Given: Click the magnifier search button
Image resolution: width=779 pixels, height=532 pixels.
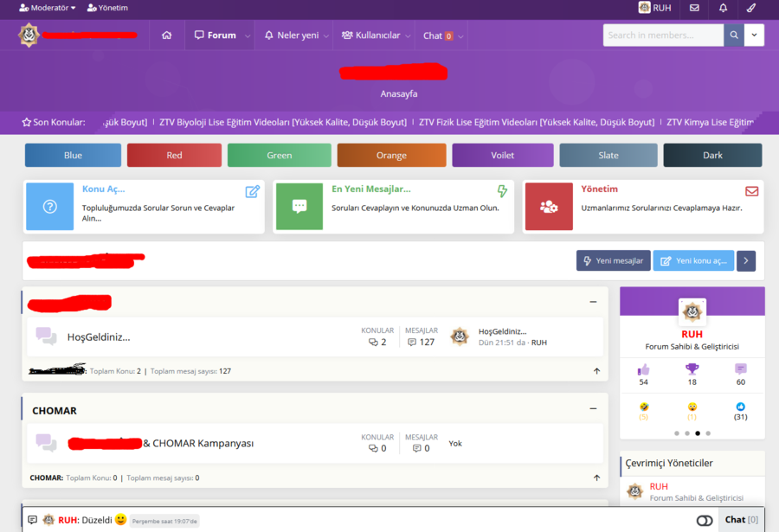Looking at the screenshot, I should pos(734,35).
